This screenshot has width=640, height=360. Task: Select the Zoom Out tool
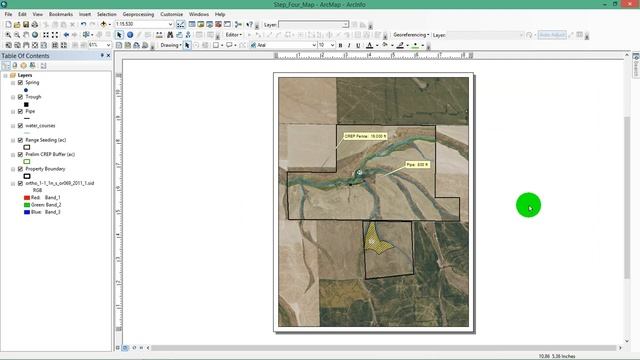point(17,35)
